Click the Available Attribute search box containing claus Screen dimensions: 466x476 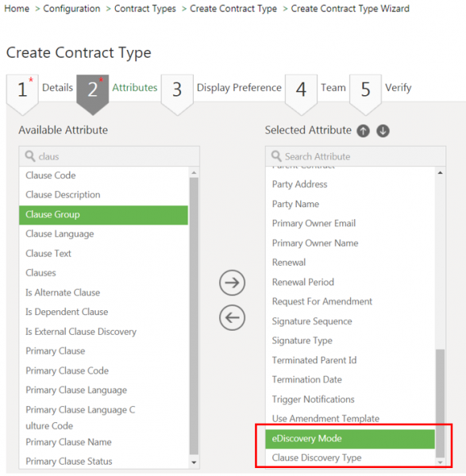click(x=109, y=156)
